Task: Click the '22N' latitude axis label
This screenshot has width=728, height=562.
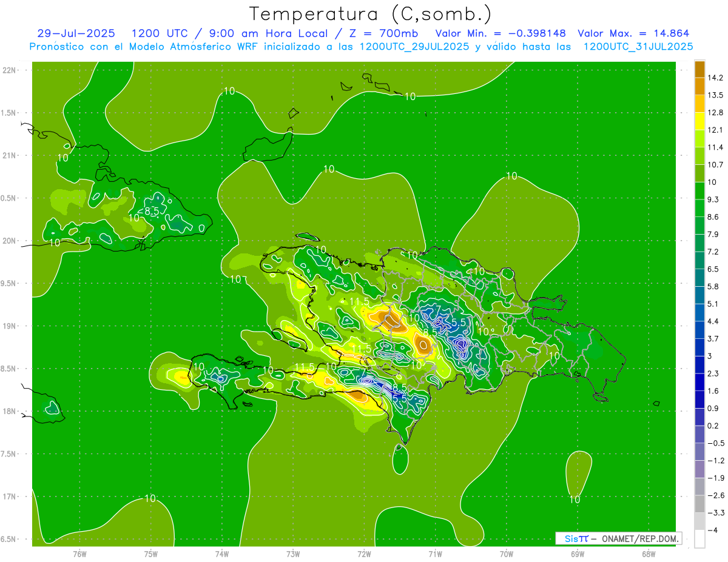Action: pyautogui.click(x=10, y=70)
